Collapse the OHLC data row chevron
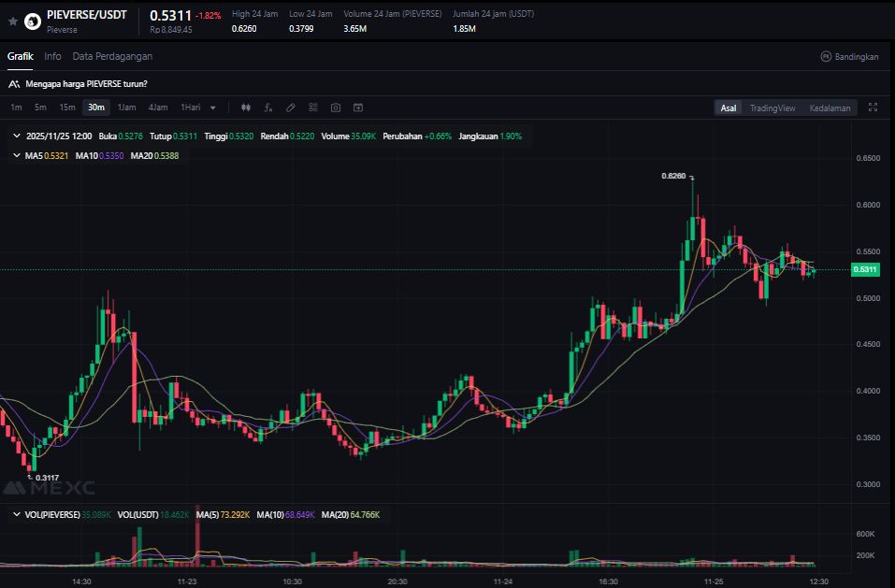 tap(17, 136)
